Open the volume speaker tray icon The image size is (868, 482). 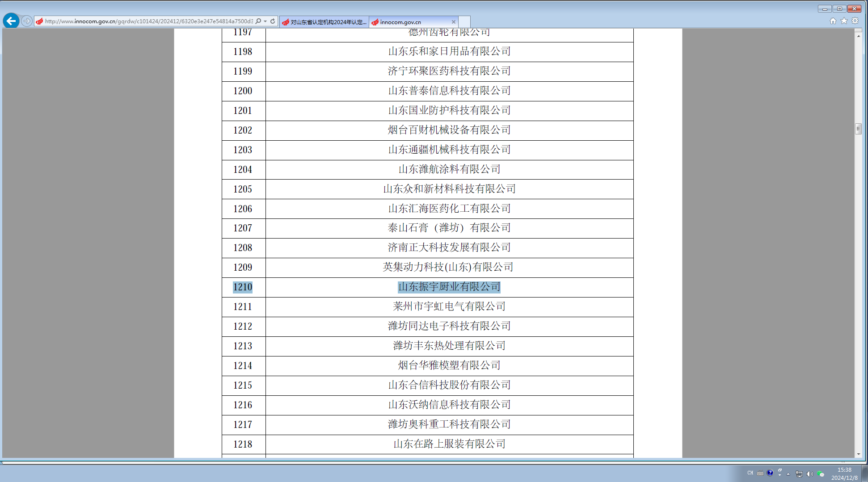(x=809, y=474)
